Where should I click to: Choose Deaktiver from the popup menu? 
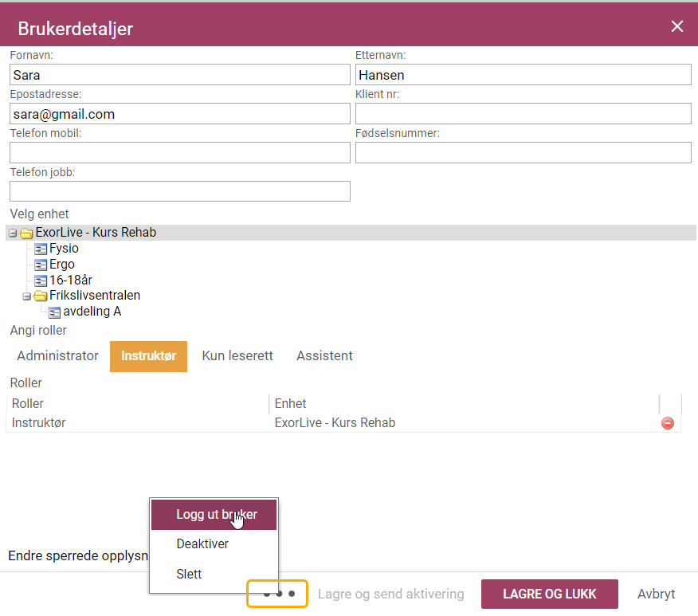[x=214, y=544]
